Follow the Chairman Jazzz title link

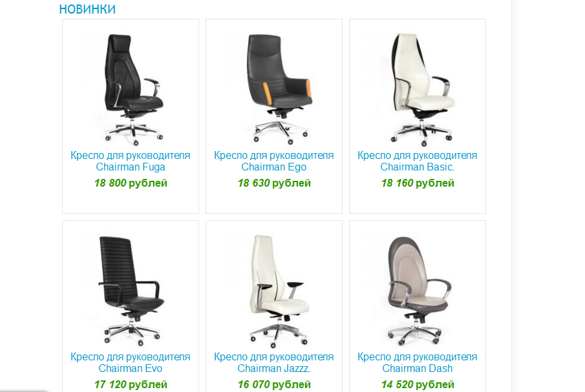[x=274, y=362]
